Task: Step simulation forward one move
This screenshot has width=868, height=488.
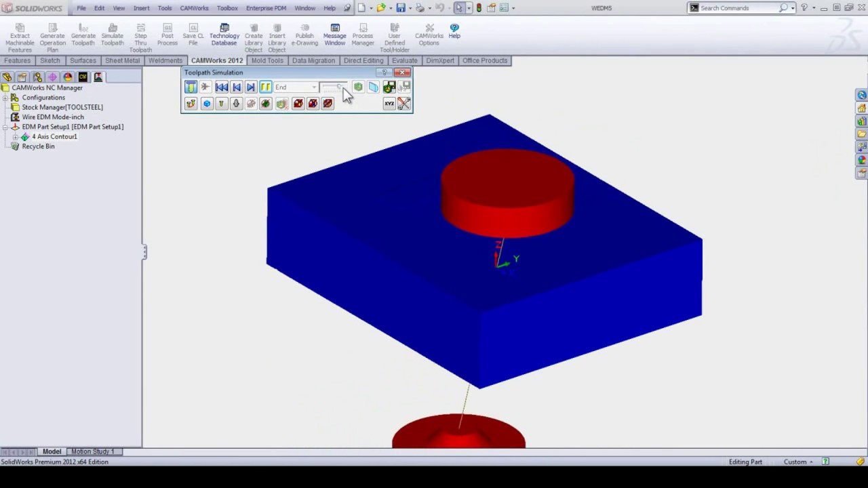Action: (251, 87)
